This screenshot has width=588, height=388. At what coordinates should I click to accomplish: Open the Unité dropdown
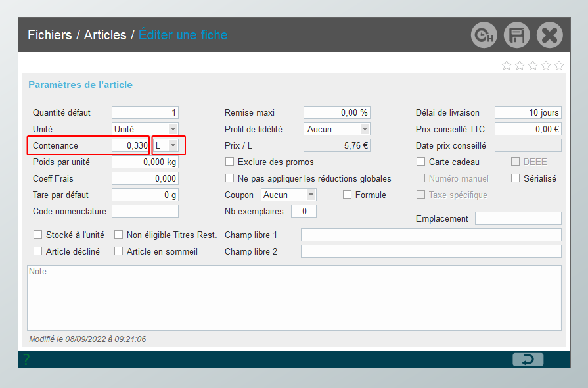173,129
